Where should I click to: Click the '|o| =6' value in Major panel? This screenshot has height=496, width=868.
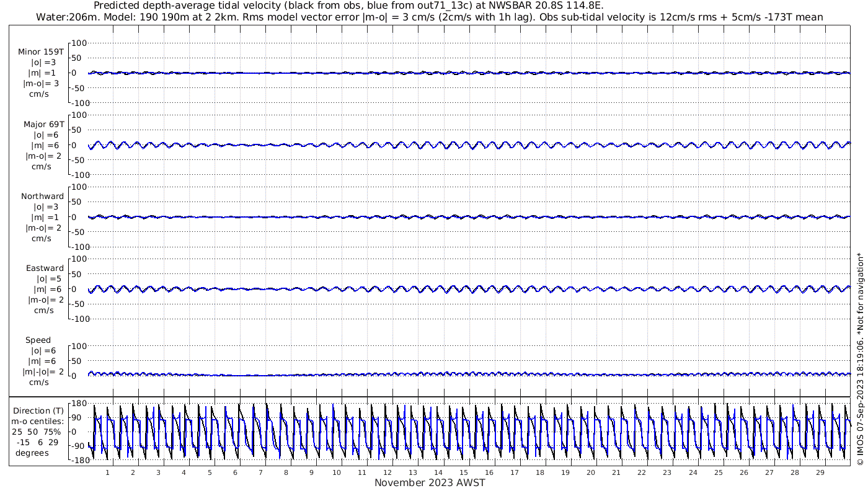pos(45,135)
